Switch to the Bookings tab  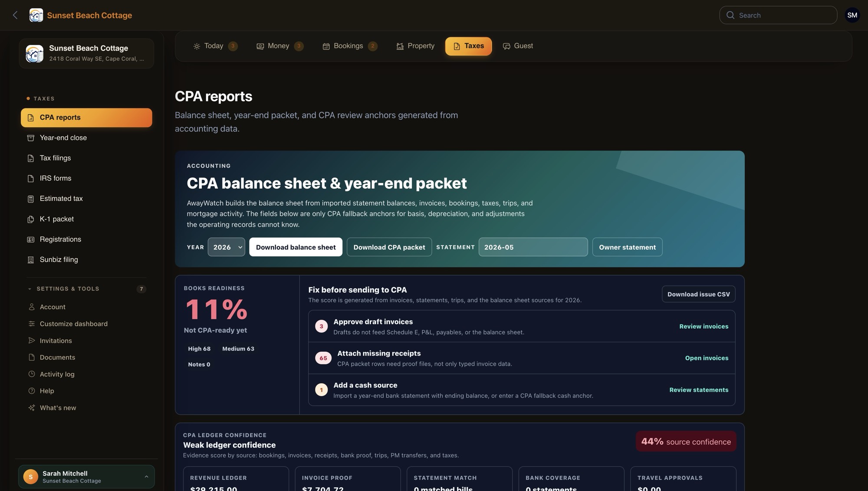pos(350,46)
